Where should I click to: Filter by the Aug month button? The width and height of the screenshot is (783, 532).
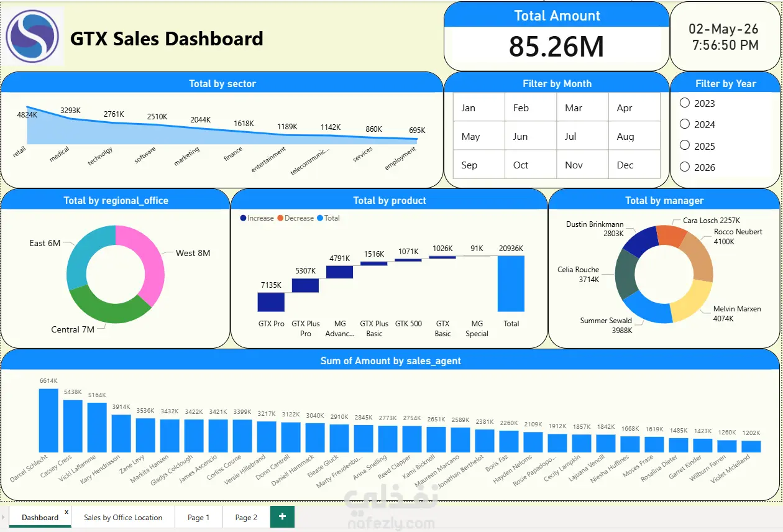pos(634,136)
